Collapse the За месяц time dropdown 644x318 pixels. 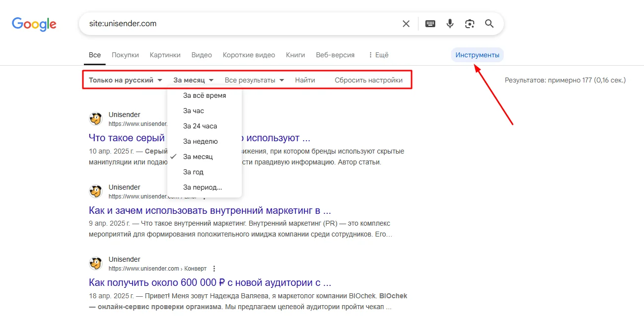[x=193, y=80]
